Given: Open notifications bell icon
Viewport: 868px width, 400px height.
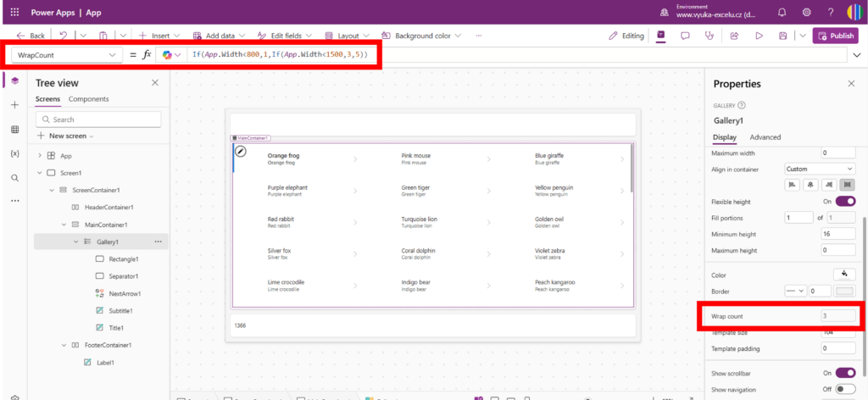Looking at the screenshot, I should (782, 12).
